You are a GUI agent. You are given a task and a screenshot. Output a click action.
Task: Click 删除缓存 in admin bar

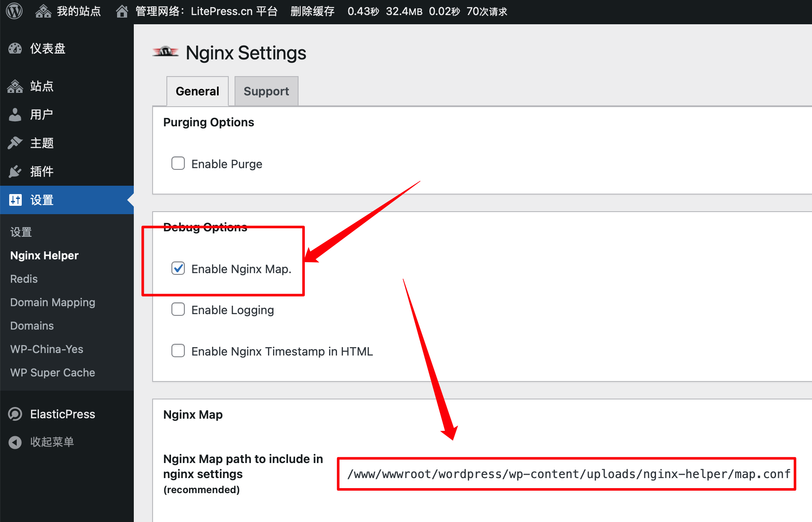(312, 11)
